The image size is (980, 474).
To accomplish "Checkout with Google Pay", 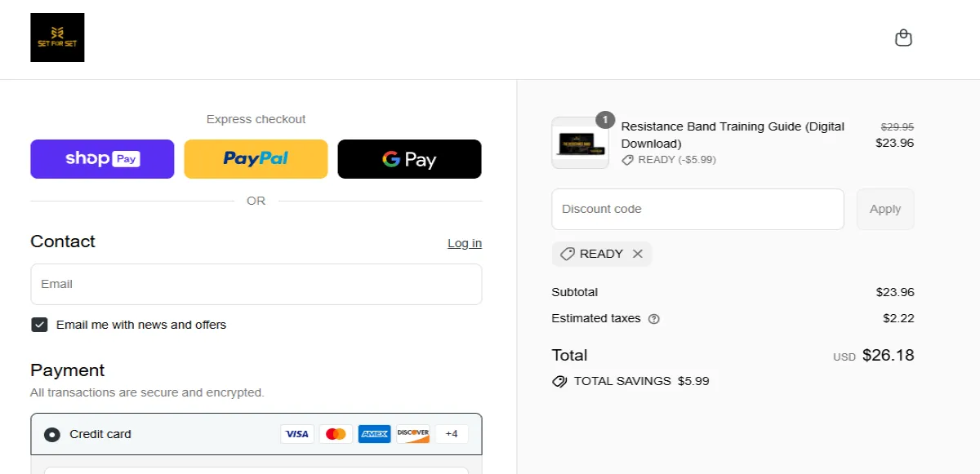I will point(409,158).
